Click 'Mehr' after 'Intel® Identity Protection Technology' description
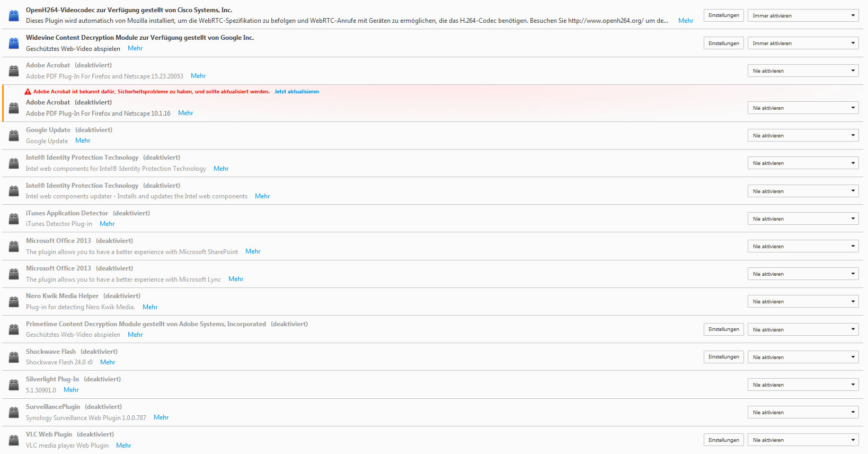The image size is (868, 454). 221,169
